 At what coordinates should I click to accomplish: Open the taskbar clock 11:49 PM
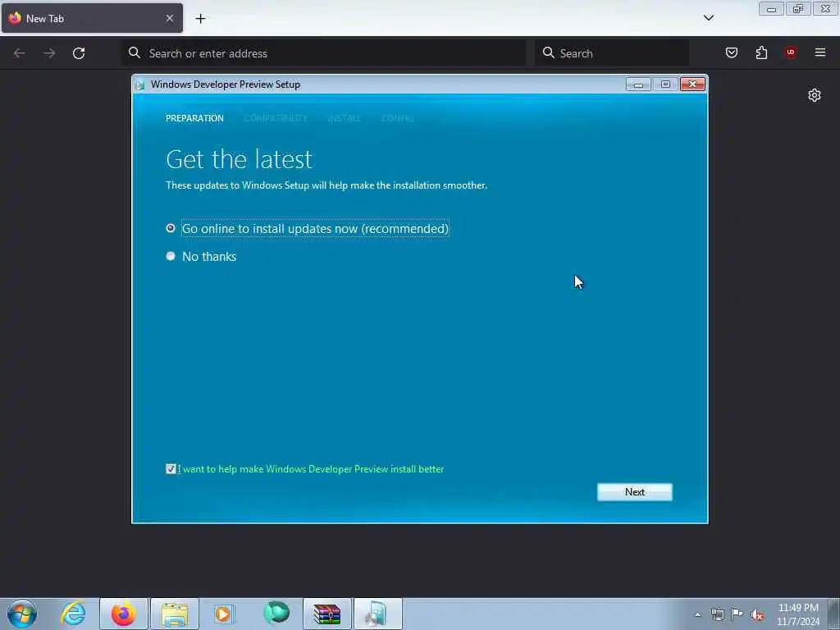click(x=797, y=614)
